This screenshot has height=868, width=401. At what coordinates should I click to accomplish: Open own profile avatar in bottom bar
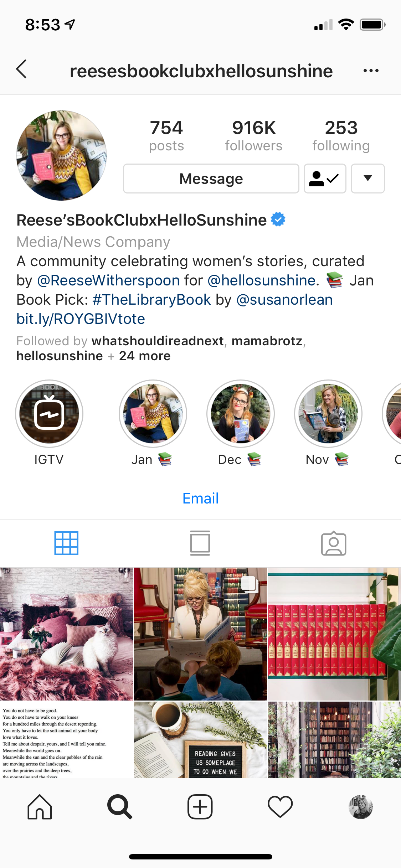click(x=360, y=807)
